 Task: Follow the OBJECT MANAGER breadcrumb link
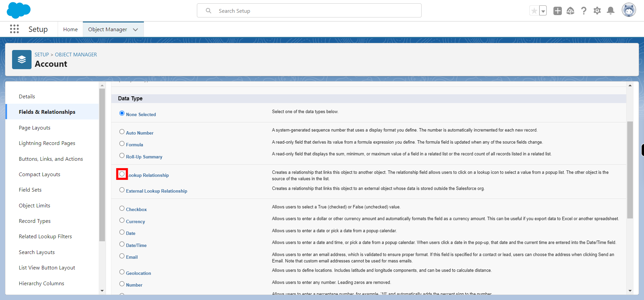[76, 54]
